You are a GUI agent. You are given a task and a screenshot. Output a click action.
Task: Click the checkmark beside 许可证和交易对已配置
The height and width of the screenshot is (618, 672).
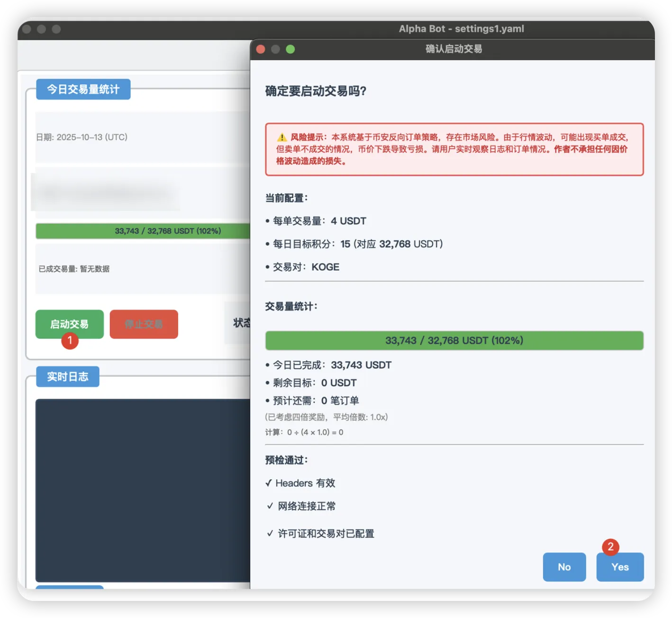point(270,533)
